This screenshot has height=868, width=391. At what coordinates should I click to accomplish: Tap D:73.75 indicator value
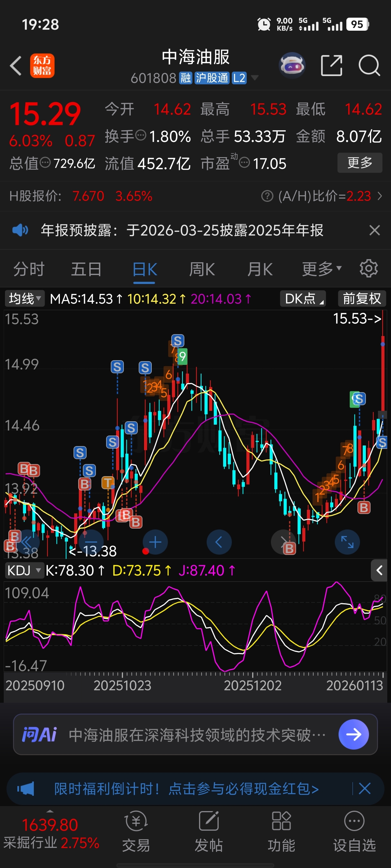142,570
